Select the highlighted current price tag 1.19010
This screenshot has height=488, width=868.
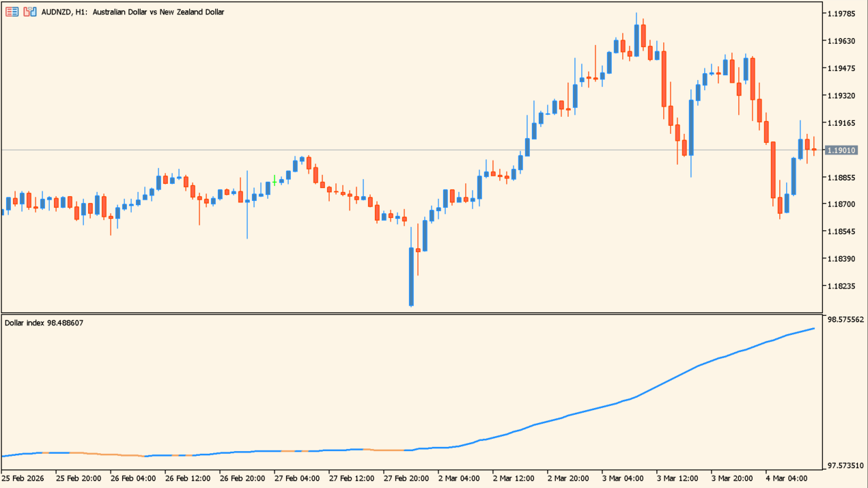point(843,148)
